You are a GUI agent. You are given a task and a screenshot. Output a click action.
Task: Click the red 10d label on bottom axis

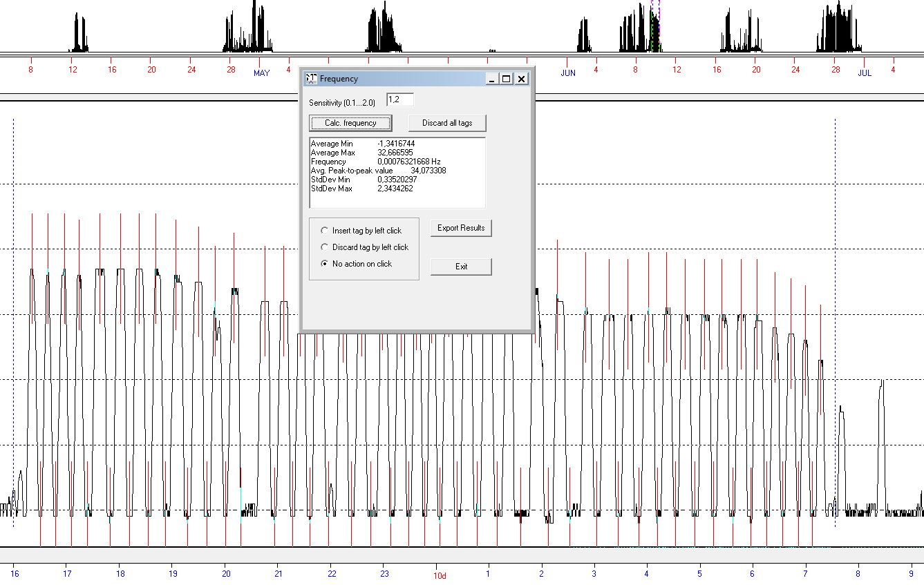tap(440, 575)
